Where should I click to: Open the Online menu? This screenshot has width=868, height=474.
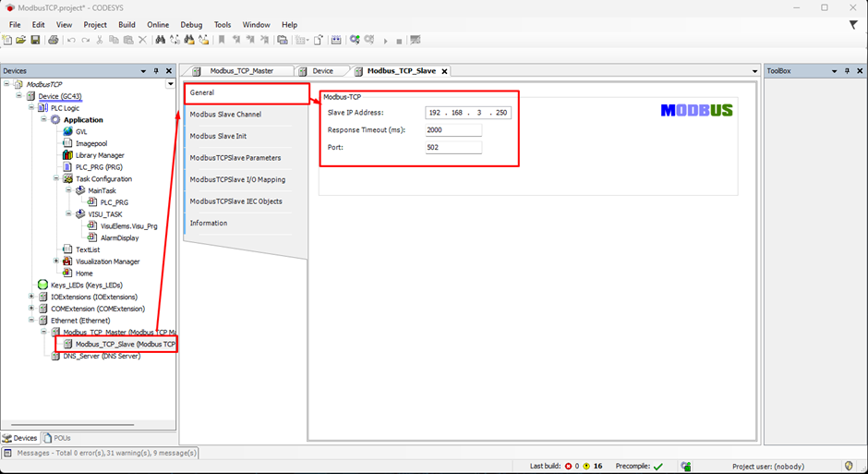(158, 25)
